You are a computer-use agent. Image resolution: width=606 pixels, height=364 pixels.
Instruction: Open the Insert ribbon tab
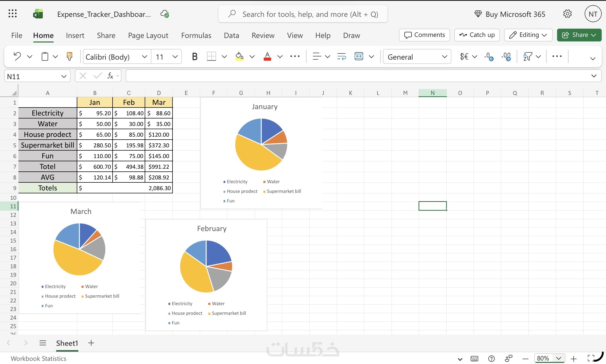click(x=75, y=35)
